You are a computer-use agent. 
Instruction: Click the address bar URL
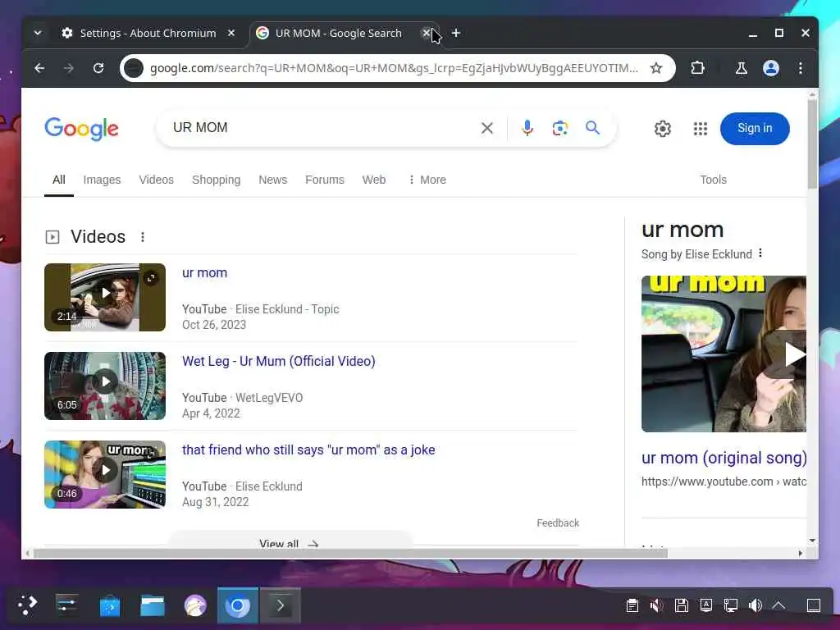(x=394, y=68)
